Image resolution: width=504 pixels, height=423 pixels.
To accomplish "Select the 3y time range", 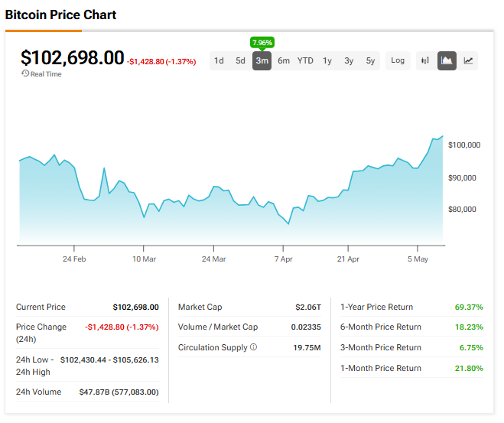I will pos(349,60).
